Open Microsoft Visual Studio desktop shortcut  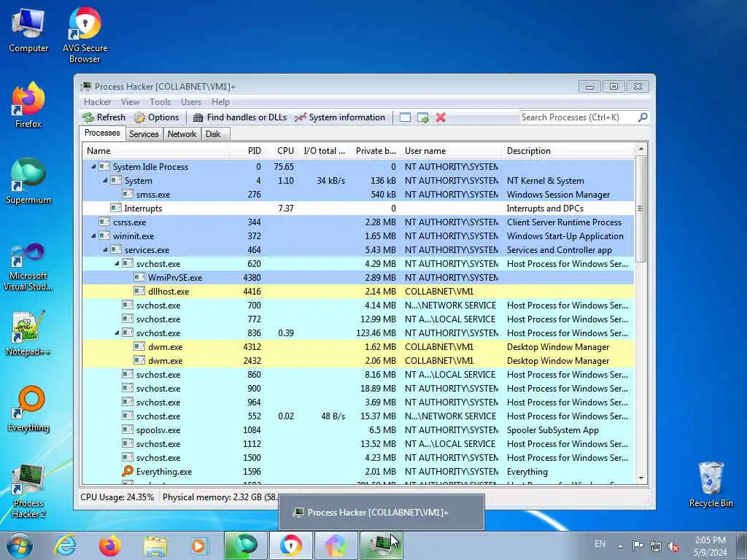tap(28, 267)
